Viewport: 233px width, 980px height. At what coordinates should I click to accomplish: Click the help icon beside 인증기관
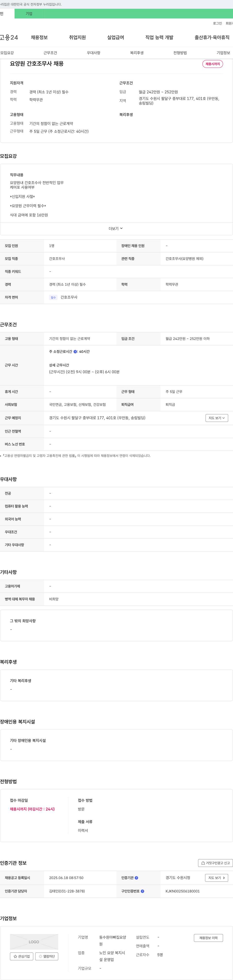click(x=137, y=878)
